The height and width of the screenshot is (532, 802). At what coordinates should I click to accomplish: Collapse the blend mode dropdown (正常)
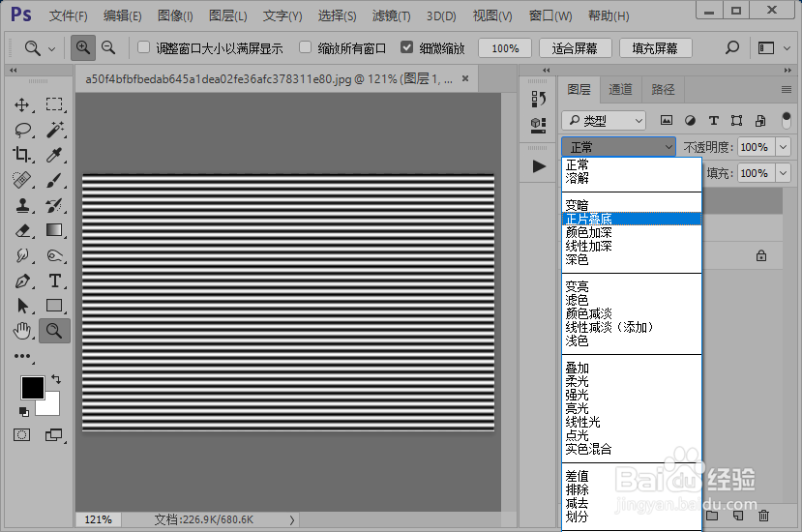[618, 147]
